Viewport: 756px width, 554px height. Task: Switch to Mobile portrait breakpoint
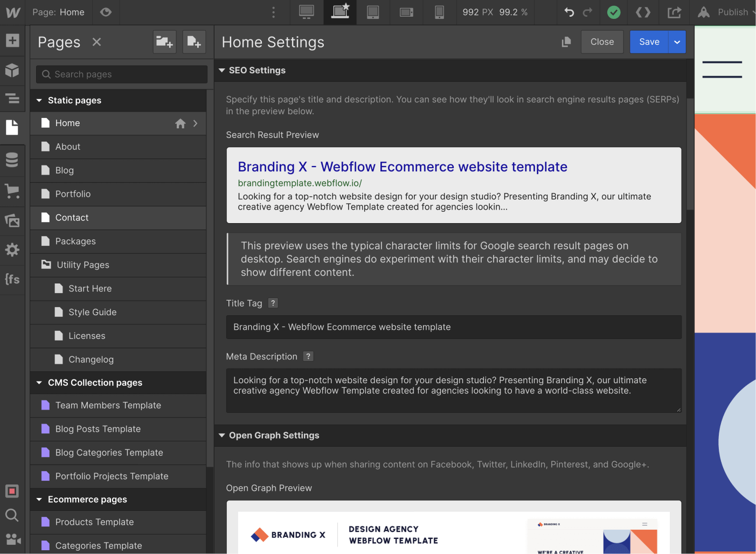440,12
